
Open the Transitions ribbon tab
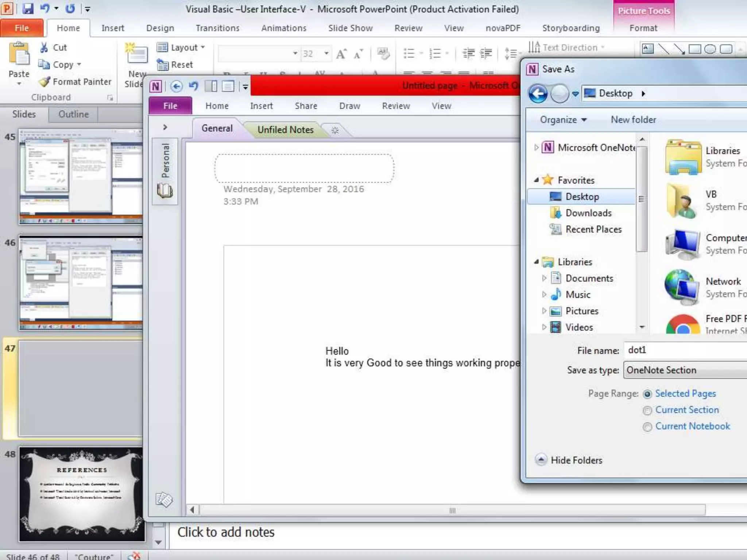point(217,28)
